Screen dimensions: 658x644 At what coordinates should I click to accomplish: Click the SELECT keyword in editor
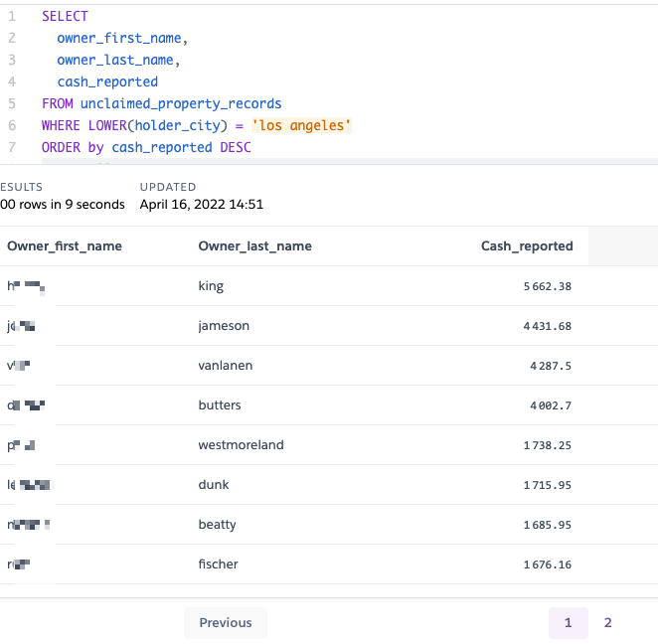[x=65, y=17]
